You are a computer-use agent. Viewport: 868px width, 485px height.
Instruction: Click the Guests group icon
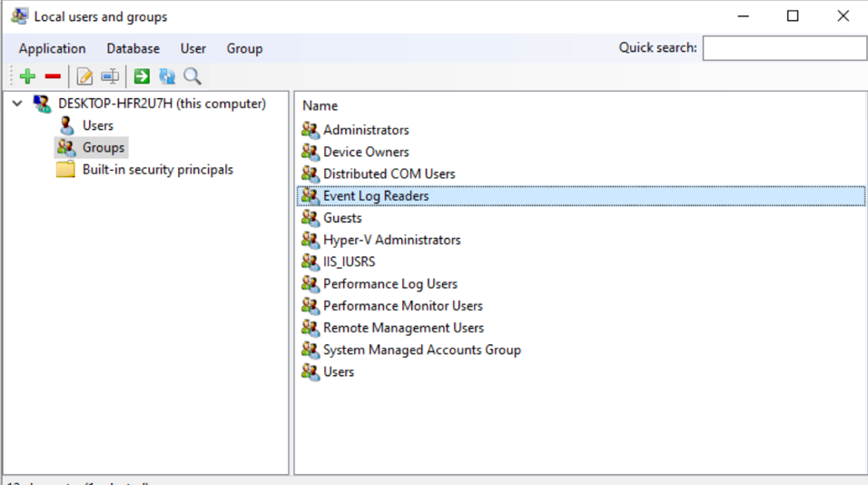(x=310, y=218)
